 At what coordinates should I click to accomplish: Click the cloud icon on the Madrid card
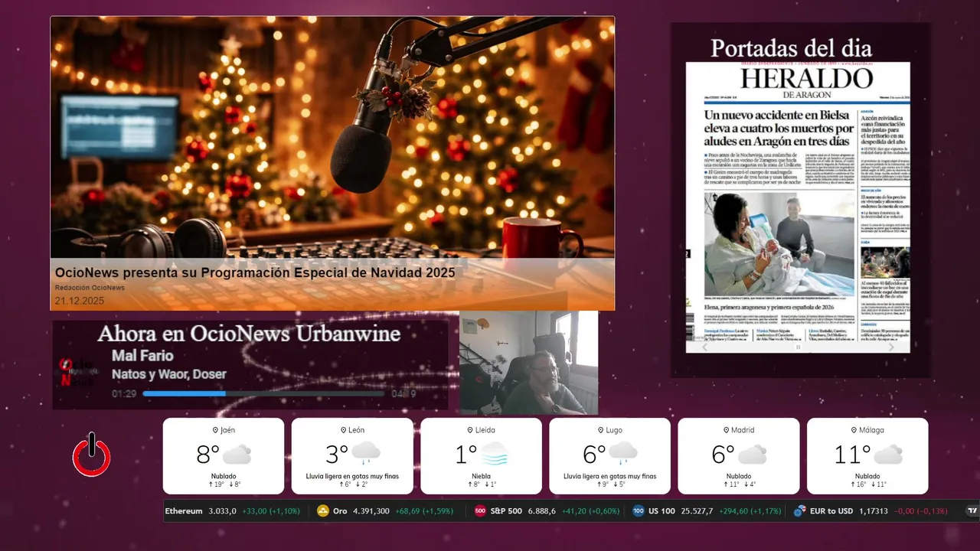(x=752, y=454)
